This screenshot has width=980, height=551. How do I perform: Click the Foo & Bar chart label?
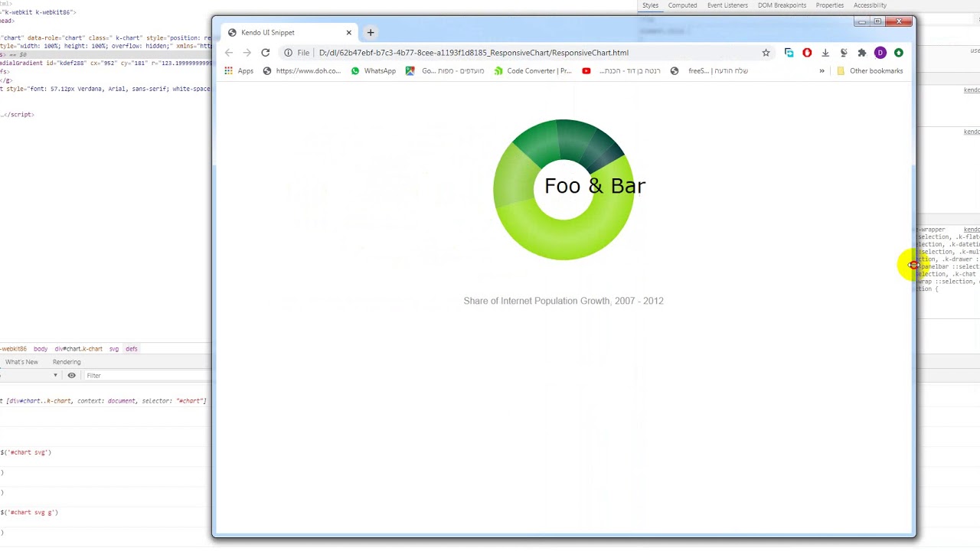(595, 186)
